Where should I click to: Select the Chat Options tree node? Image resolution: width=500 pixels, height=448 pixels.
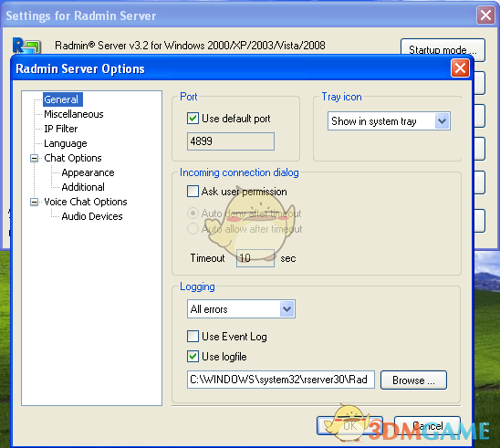(73, 158)
